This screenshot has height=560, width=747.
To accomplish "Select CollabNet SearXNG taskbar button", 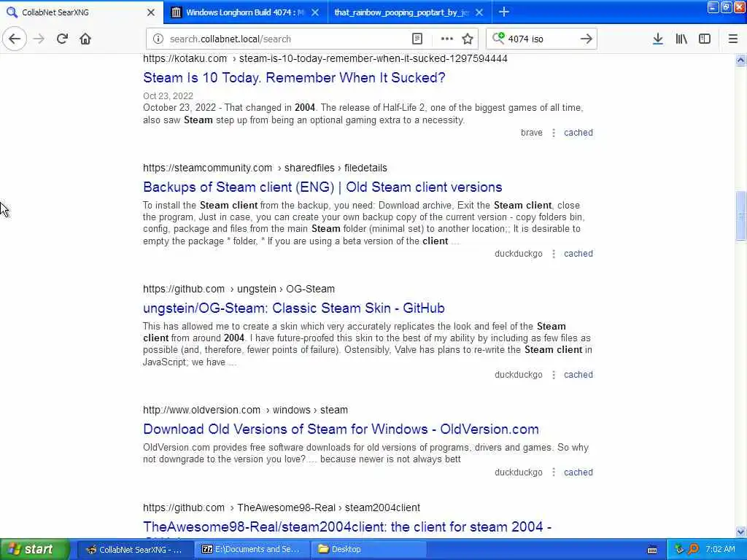I will click(135, 550).
